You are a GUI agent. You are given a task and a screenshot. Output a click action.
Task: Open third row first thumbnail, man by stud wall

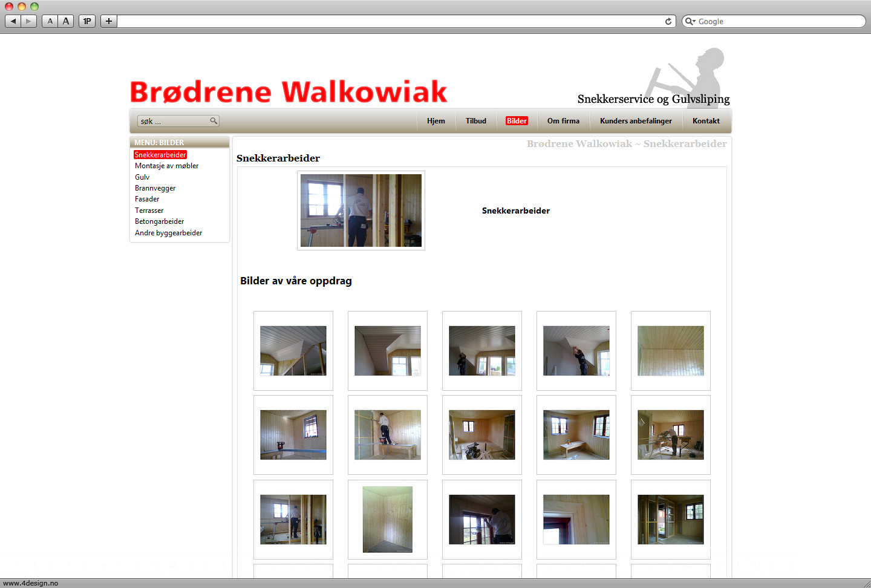[x=293, y=520]
